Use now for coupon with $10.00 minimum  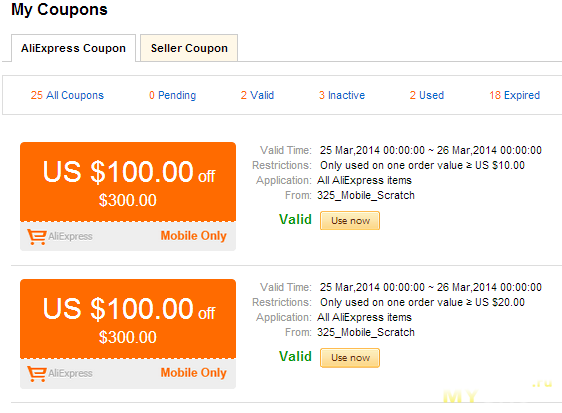coord(350,220)
